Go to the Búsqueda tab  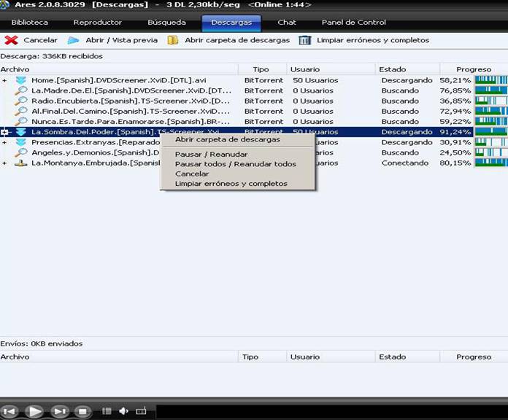166,23
